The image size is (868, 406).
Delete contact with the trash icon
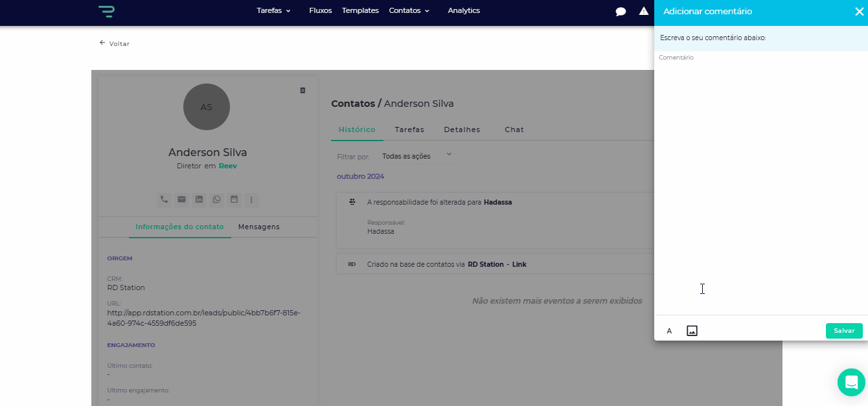pyautogui.click(x=303, y=91)
